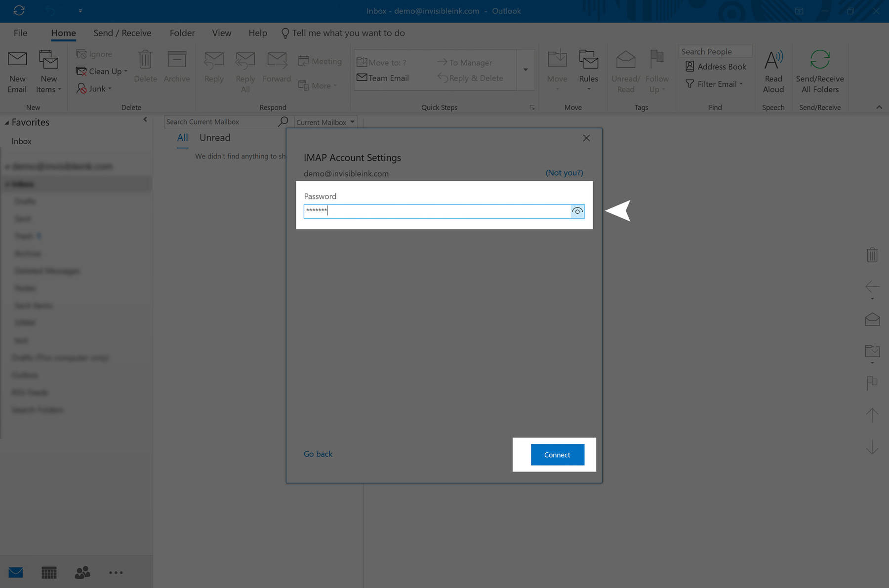Screen dimensions: 889x588
Task: Click the Go back link
Action: point(318,454)
